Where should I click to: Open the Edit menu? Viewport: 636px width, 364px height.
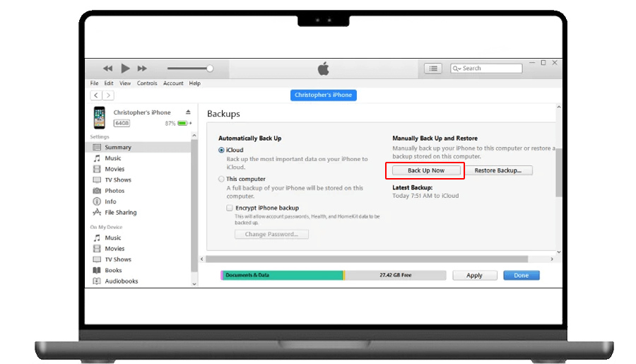pyautogui.click(x=109, y=83)
